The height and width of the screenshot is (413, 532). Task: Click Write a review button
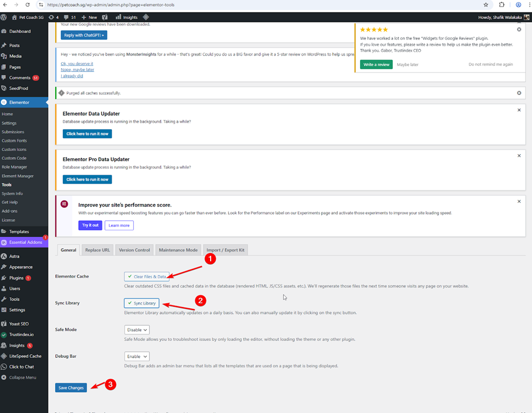click(376, 64)
